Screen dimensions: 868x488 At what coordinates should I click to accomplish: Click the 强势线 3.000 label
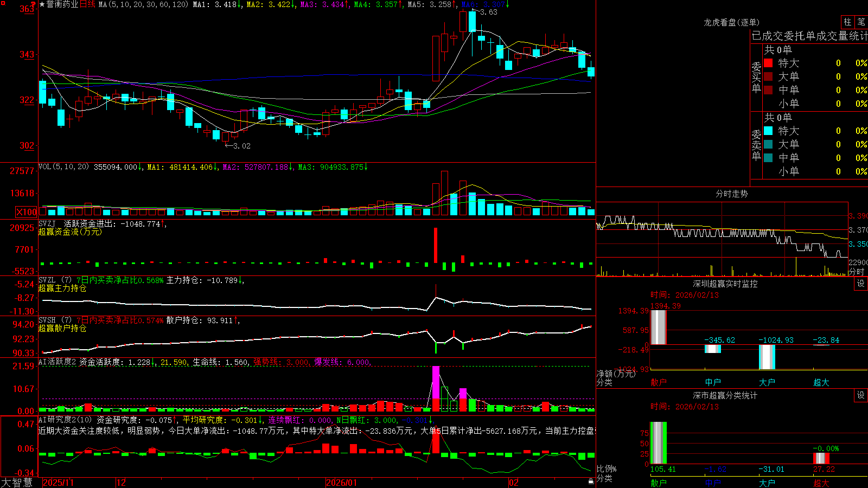281,362
